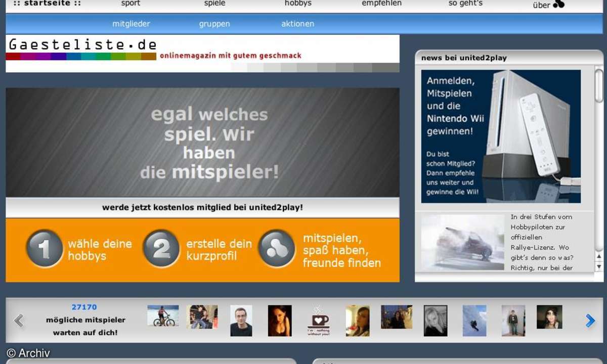Click 'mögliche mitspieler warten auf dich!' text
Image resolution: width=607 pixels, height=364 pixels.
pos(85,326)
